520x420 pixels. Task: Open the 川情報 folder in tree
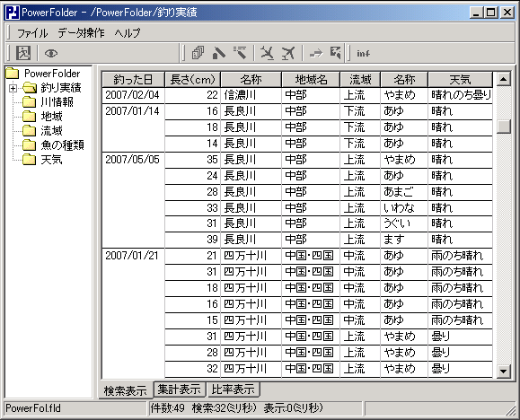tap(57, 102)
